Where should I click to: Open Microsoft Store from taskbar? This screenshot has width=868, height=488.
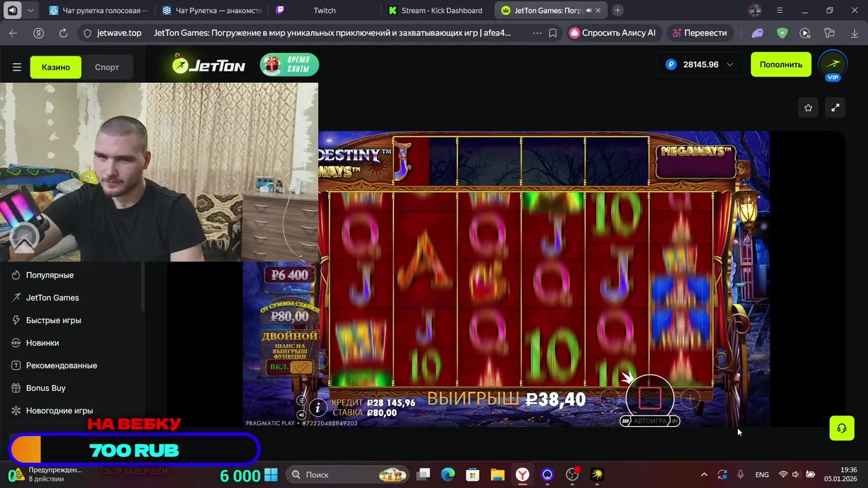click(x=473, y=474)
